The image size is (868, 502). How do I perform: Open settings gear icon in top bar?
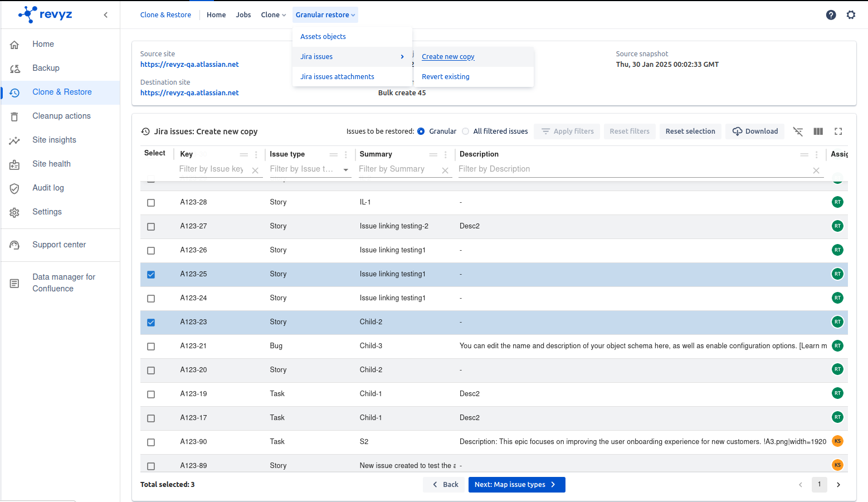point(851,15)
